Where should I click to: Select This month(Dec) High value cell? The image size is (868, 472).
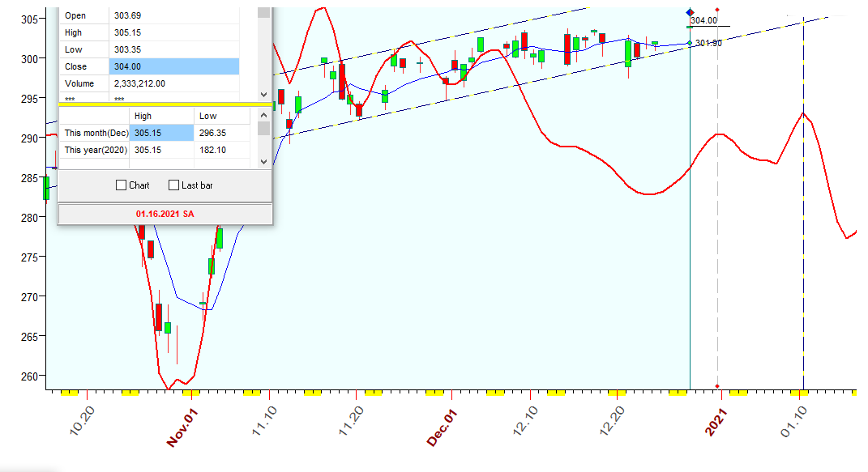[x=161, y=133]
